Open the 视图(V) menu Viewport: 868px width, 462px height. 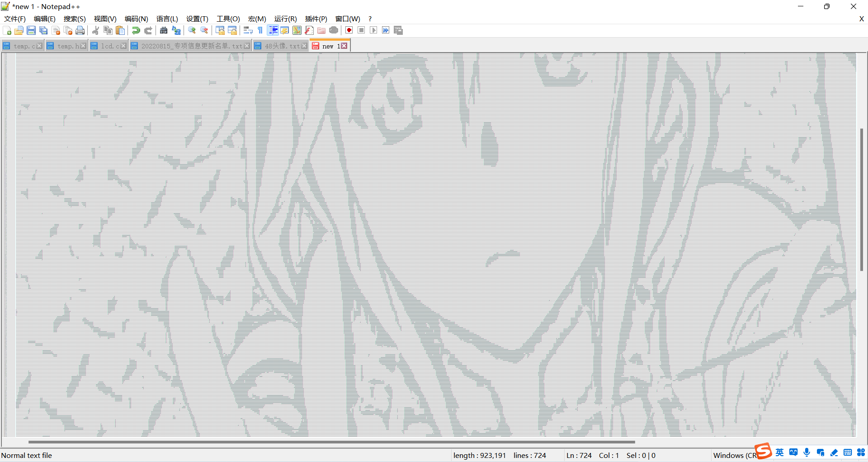105,19
